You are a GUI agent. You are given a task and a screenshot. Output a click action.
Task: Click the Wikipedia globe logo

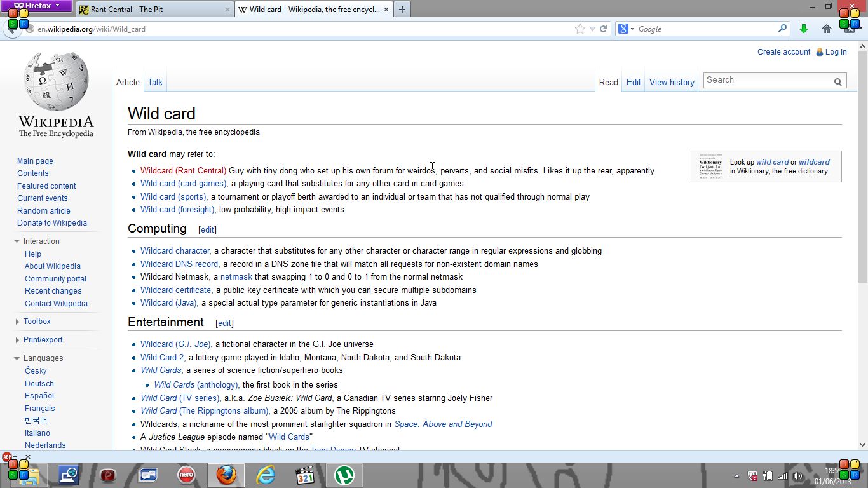pyautogui.click(x=56, y=82)
